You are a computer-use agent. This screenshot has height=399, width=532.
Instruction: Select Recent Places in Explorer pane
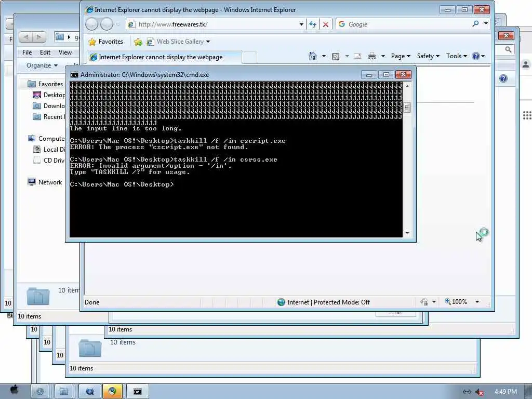pos(48,116)
